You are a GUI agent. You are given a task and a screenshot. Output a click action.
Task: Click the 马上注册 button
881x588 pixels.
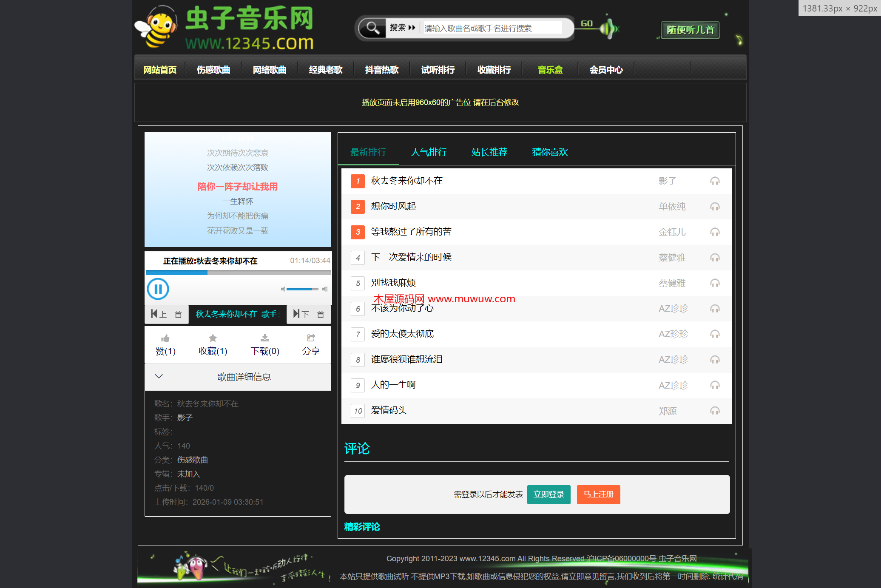tap(598, 494)
